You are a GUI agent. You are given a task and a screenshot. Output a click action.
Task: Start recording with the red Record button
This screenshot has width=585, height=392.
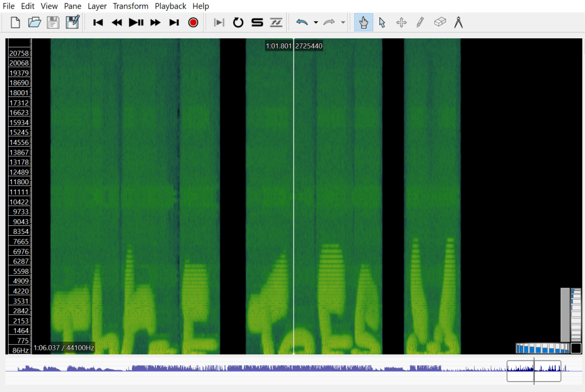193,23
